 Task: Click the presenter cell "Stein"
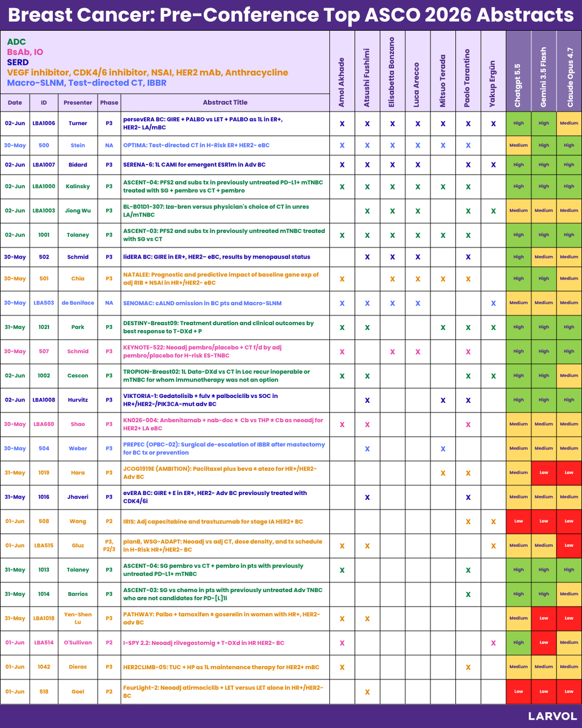(x=78, y=146)
